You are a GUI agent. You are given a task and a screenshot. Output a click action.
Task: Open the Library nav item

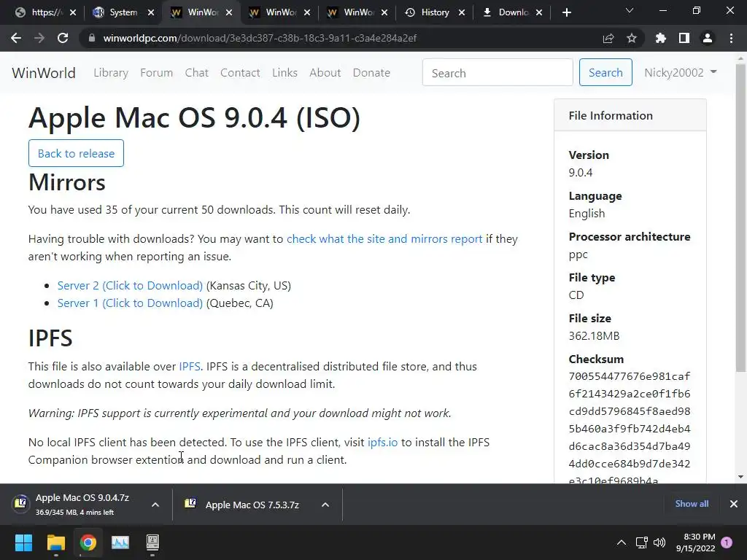(111, 72)
